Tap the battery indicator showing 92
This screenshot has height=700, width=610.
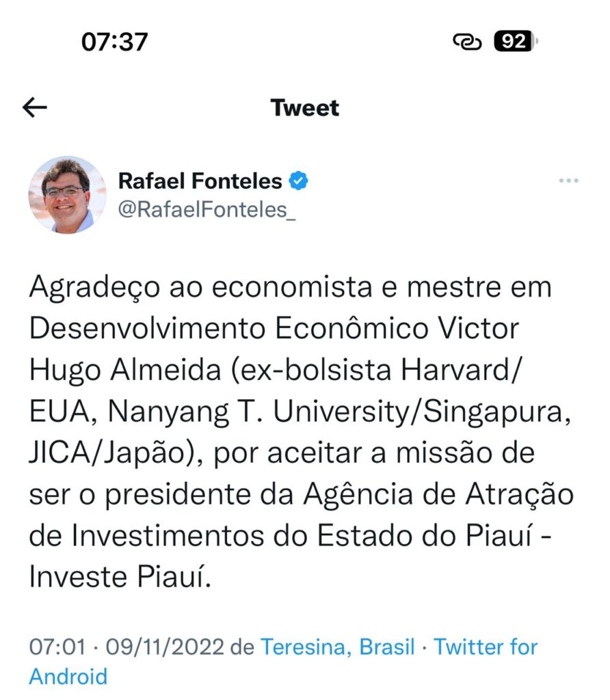pos(515,42)
